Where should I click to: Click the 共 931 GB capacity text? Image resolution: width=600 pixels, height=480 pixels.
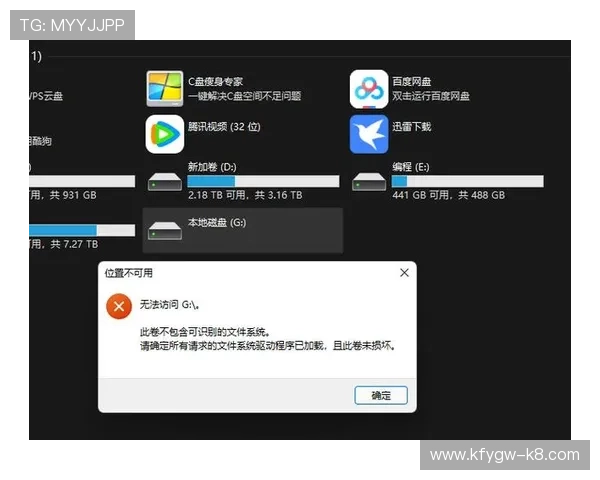(x=73, y=195)
